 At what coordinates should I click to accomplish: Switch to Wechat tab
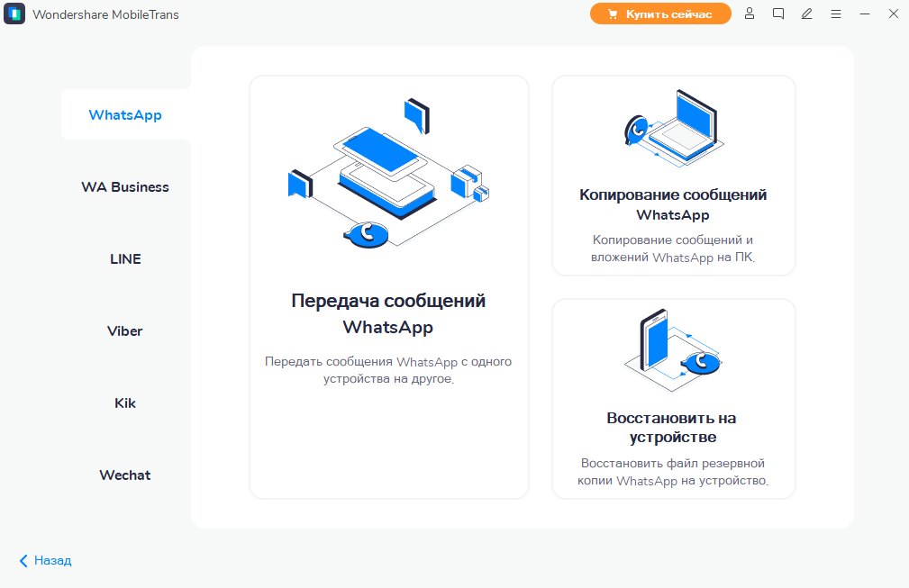point(125,475)
